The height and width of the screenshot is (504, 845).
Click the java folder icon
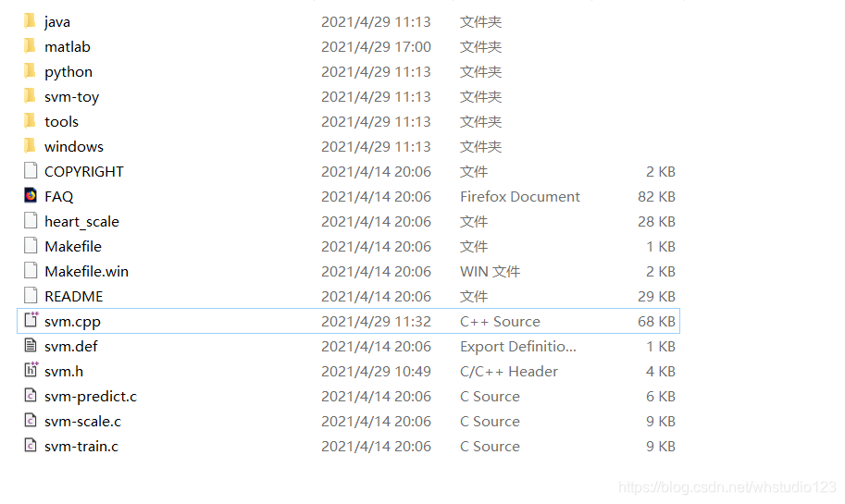(31, 21)
